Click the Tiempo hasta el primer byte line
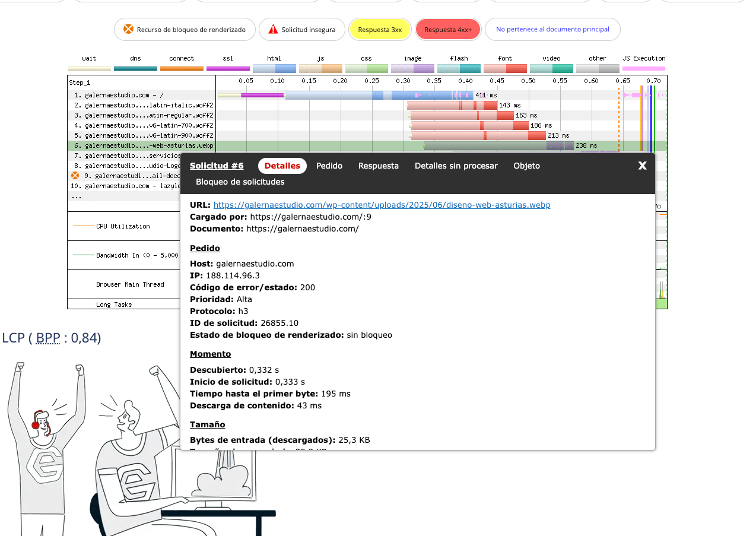756x536 pixels. [x=270, y=394]
